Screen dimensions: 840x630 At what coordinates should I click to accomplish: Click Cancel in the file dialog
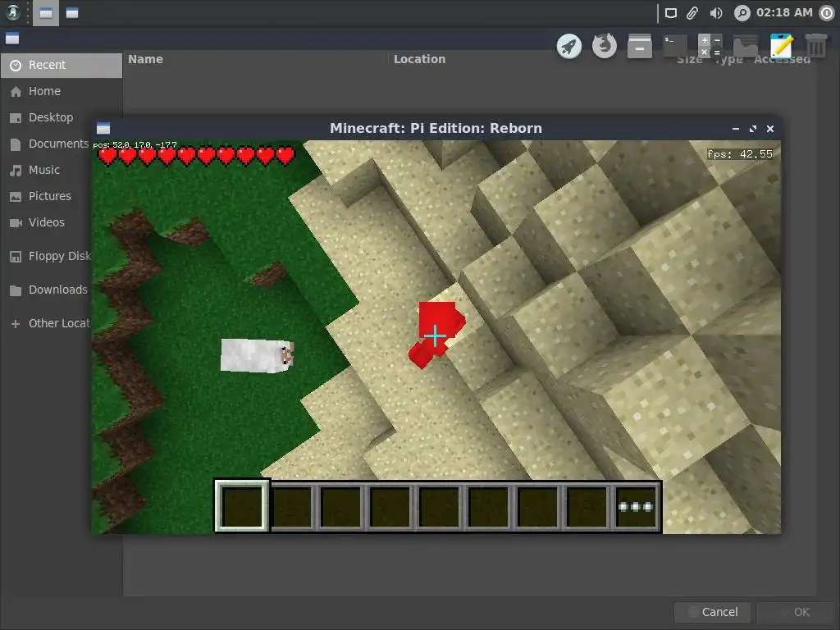pyautogui.click(x=713, y=612)
